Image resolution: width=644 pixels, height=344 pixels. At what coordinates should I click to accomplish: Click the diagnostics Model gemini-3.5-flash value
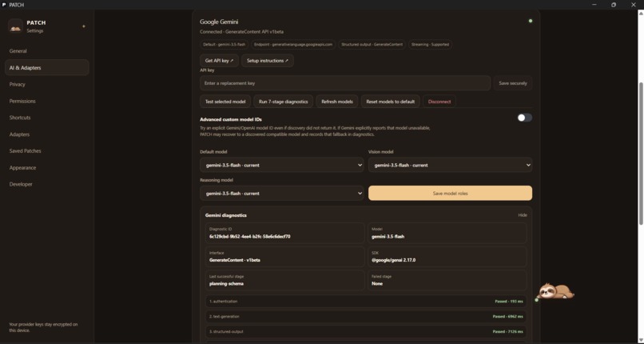pyautogui.click(x=388, y=237)
